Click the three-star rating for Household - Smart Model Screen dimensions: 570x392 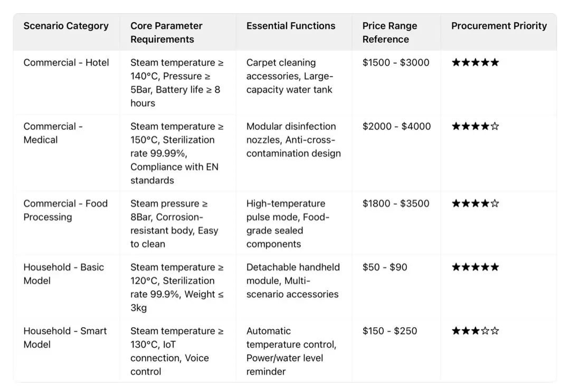pyautogui.click(x=475, y=331)
